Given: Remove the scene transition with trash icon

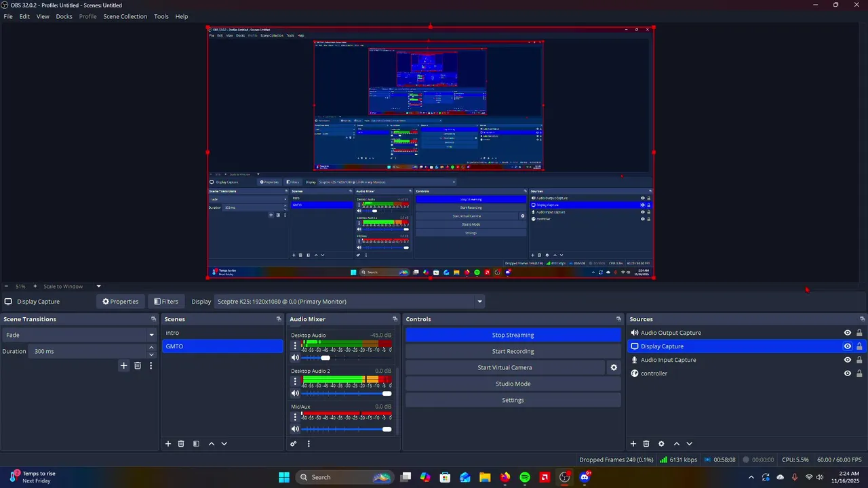Looking at the screenshot, I should pos(138,365).
